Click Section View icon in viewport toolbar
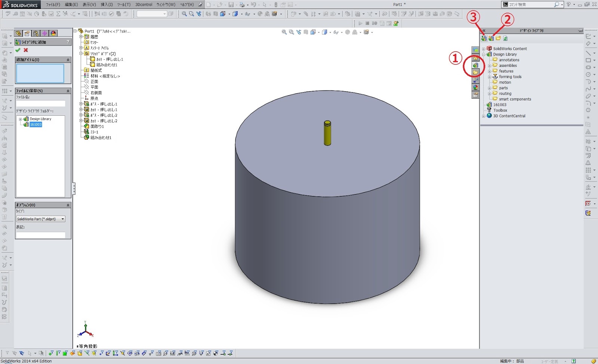Screen dimensions: 598x364 pyautogui.click(x=306, y=32)
